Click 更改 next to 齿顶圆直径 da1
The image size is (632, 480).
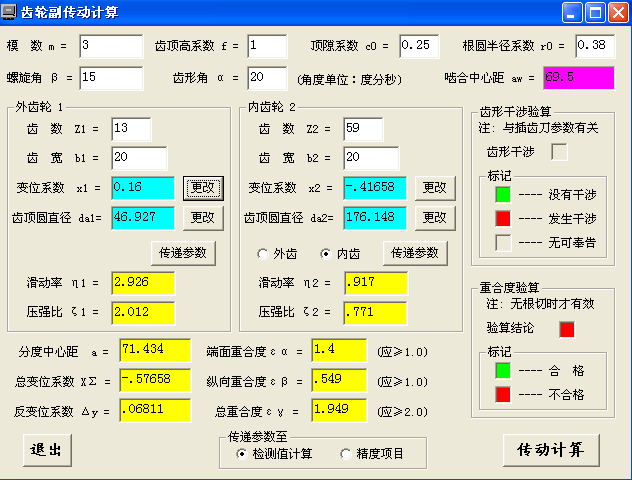coord(203,218)
